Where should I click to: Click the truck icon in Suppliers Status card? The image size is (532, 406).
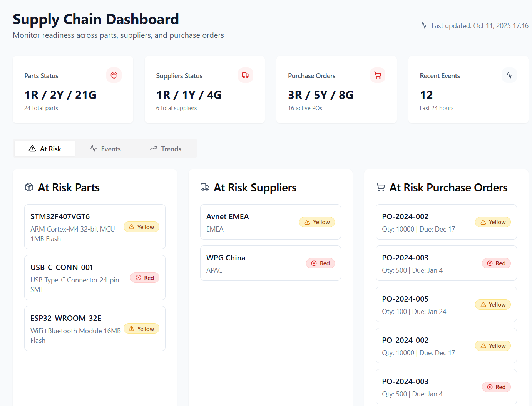point(246,75)
